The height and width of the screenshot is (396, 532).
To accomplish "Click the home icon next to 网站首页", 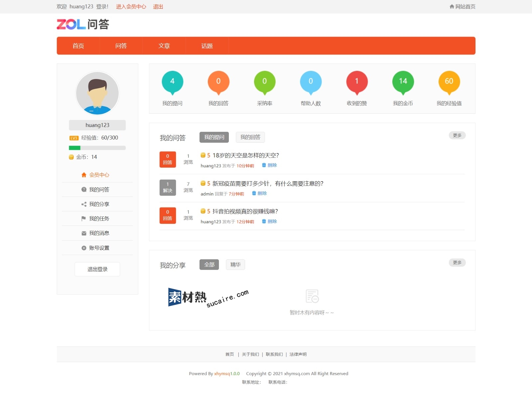I will coord(452,7).
